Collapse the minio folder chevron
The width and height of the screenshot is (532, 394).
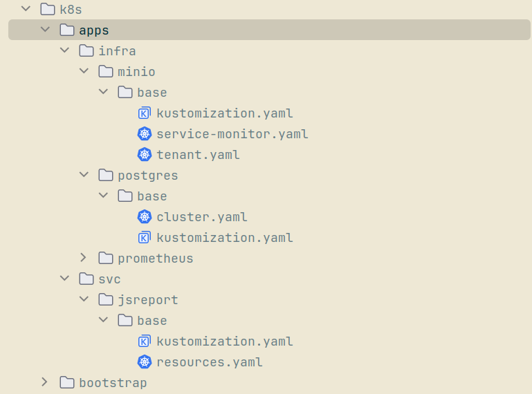coord(84,72)
